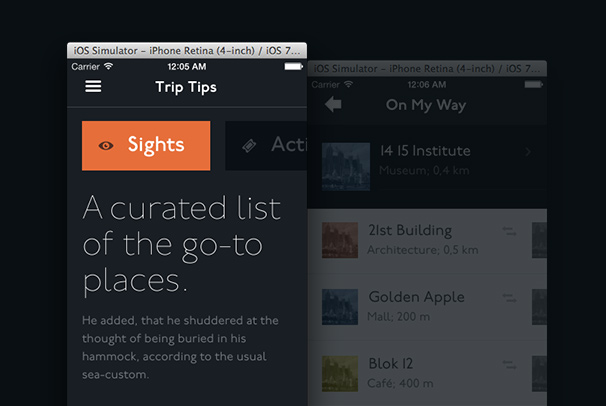This screenshot has width=606, height=406.
Task: Tap the route icon beside Blok I2
Action: [509, 365]
